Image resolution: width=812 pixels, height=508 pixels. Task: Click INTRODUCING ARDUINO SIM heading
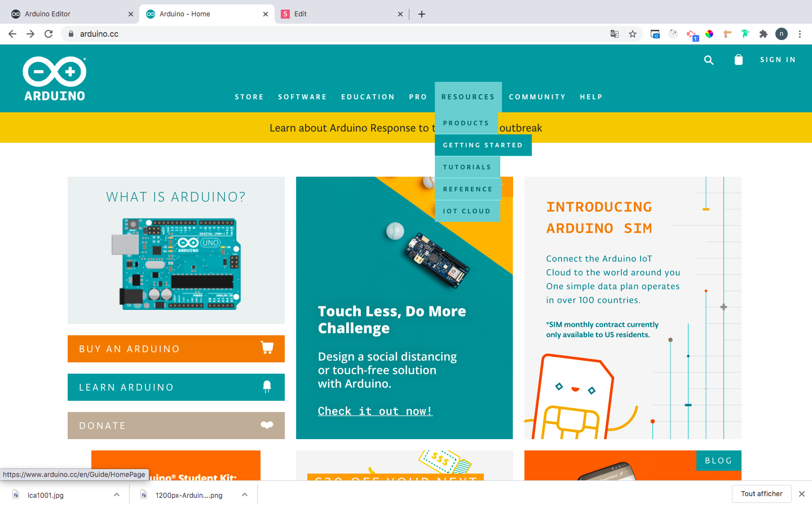599,217
